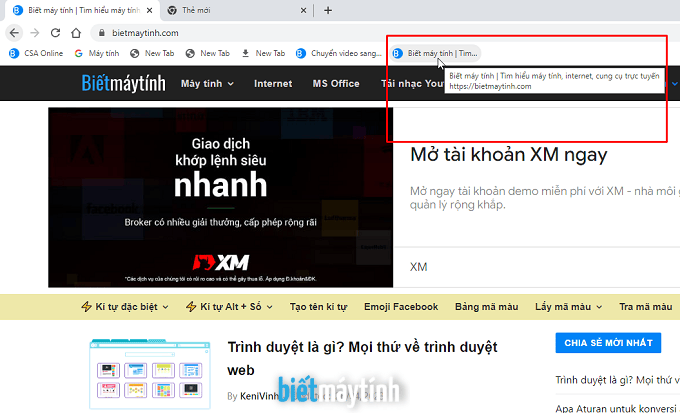Open the browser home page icon

[x=76, y=33]
